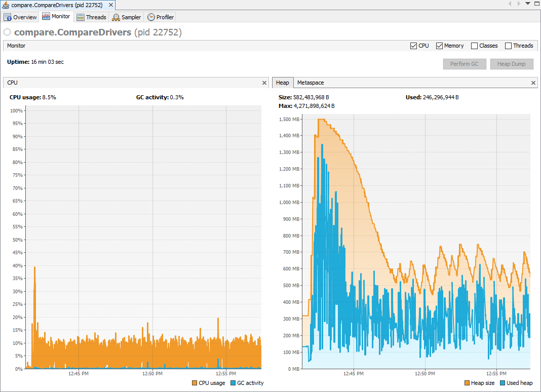
Task: Select the Heap tab
Action: (283, 83)
